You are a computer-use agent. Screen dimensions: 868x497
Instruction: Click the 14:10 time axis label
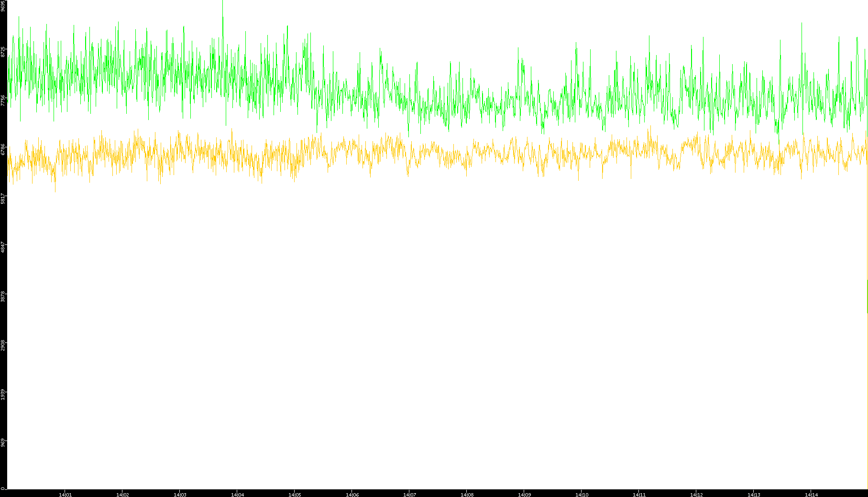click(582, 495)
